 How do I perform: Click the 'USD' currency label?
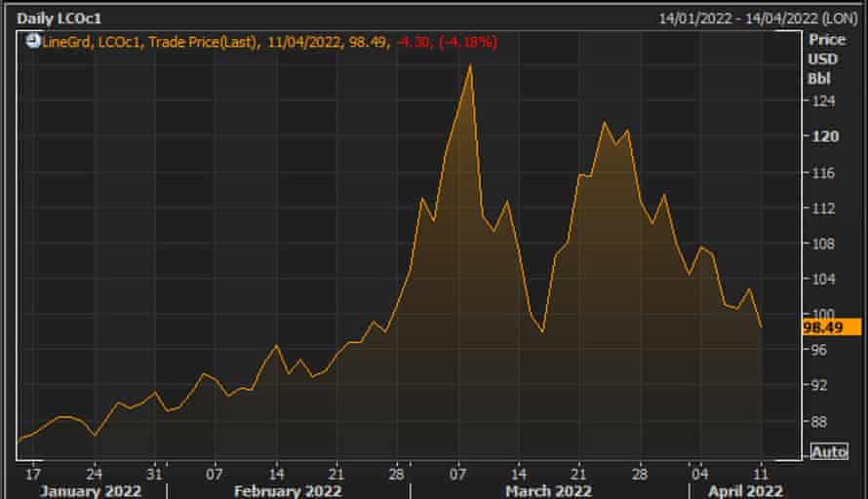click(x=822, y=59)
